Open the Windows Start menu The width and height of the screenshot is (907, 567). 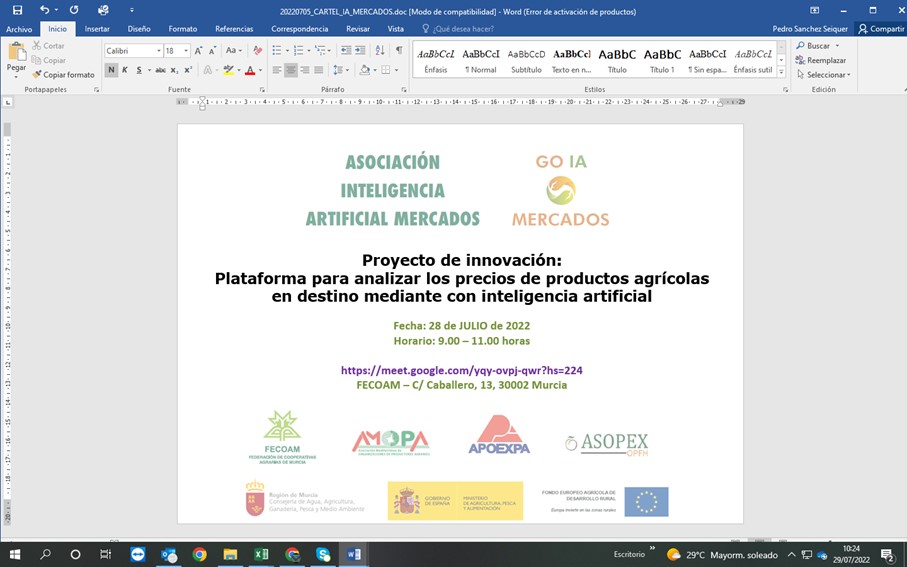point(15,554)
